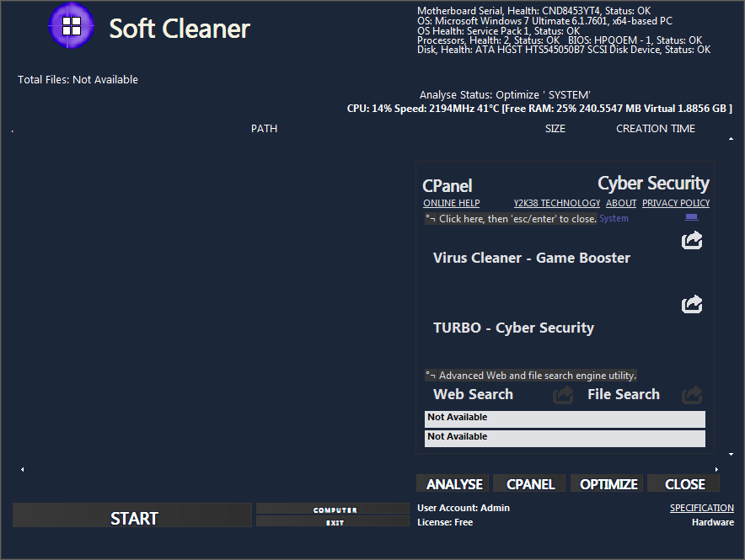The width and height of the screenshot is (745, 560).
Task: Choose the Web Search label
Action: click(474, 394)
